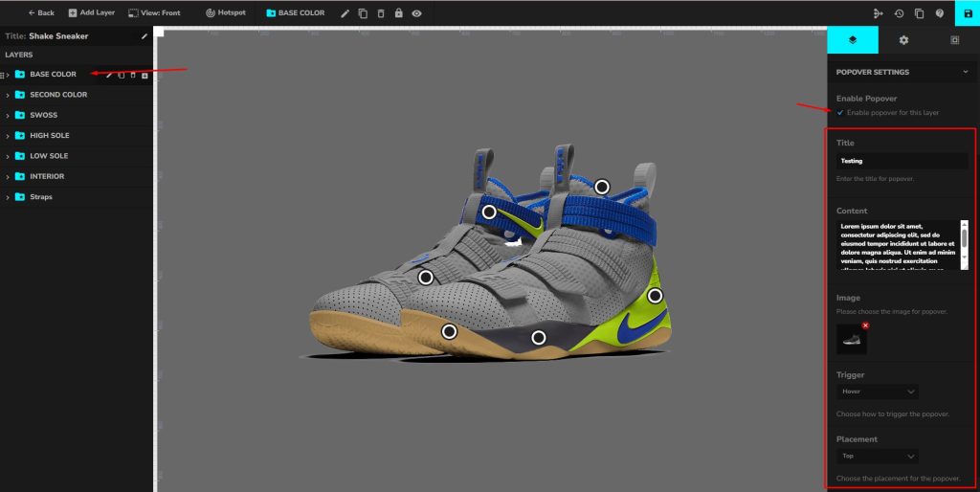Open the Placement dropdown set to Top
The width and height of the screenshot is (980, 492).
(879, 457)
